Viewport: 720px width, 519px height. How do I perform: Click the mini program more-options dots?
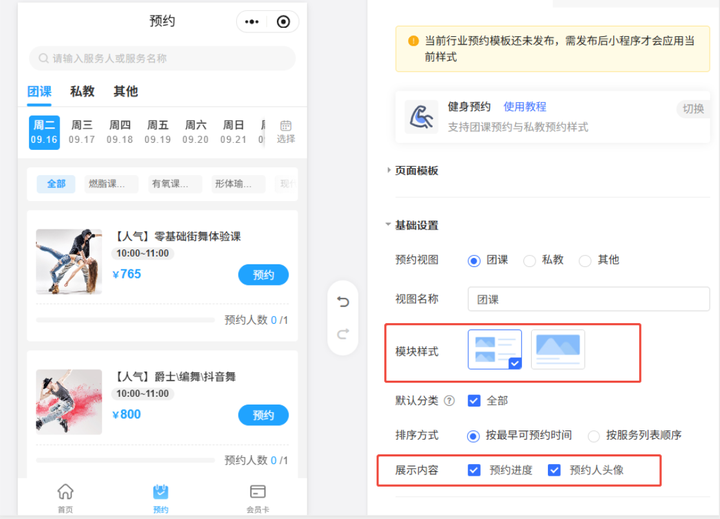point(253,21)
